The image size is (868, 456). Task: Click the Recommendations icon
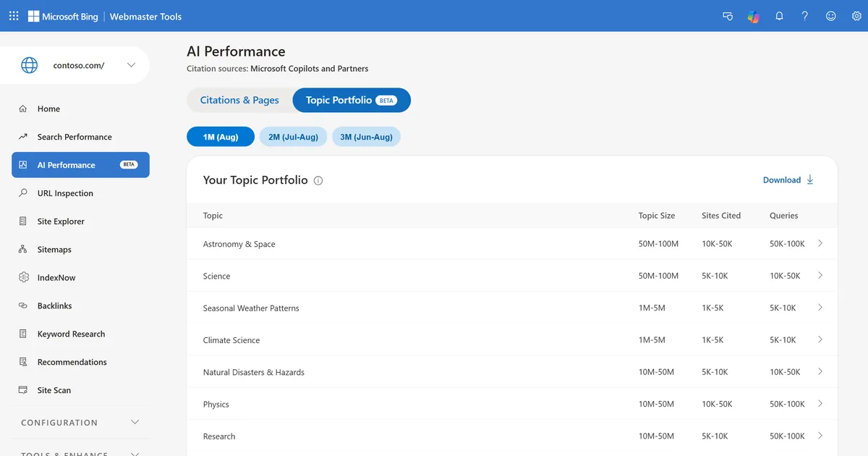23,362
